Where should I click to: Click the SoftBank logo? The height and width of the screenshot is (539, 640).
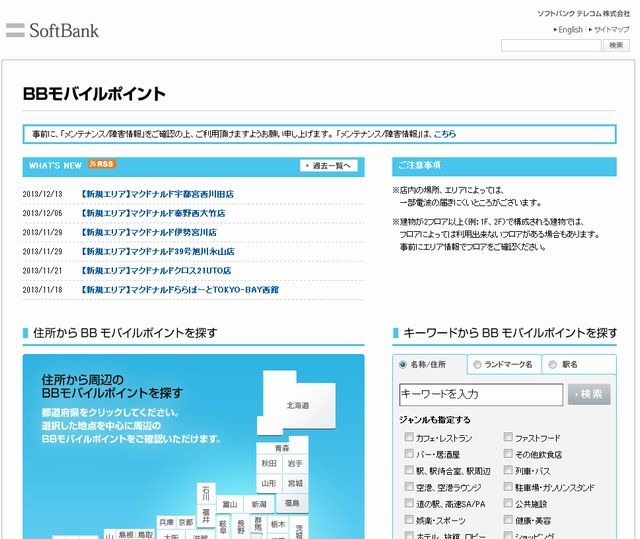pyautogui.click(x=52, y=31)
